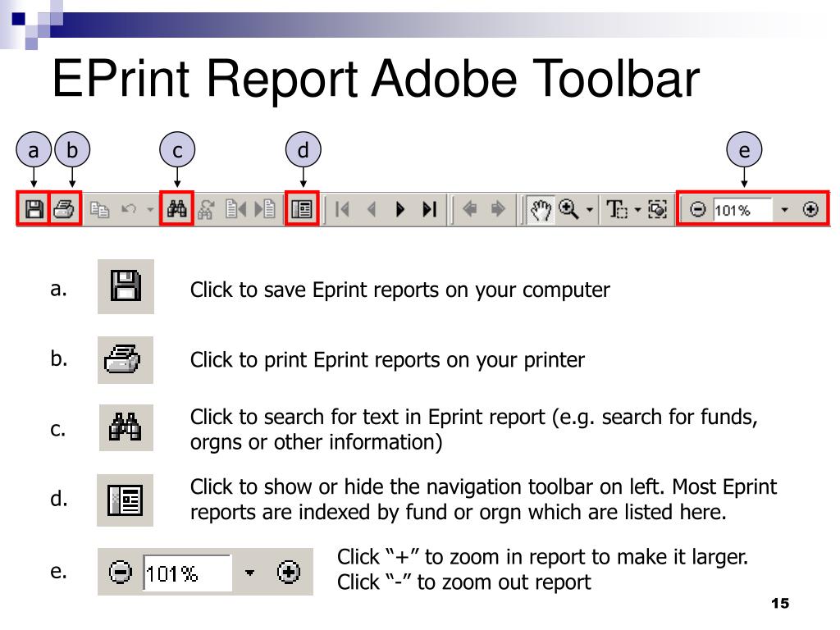This screenshot has height=630, width=840.
Task: Click text 'Click “-” to zoom out report'
Action: point(464,582)
